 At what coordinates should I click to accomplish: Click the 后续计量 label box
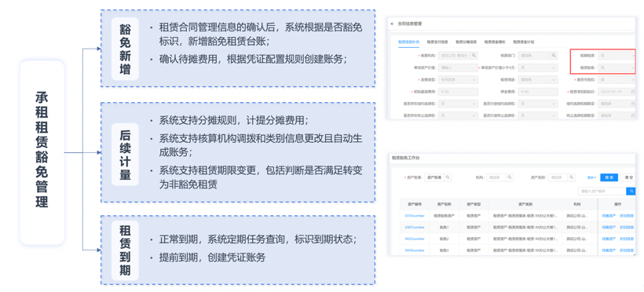[x=125, y=155]
